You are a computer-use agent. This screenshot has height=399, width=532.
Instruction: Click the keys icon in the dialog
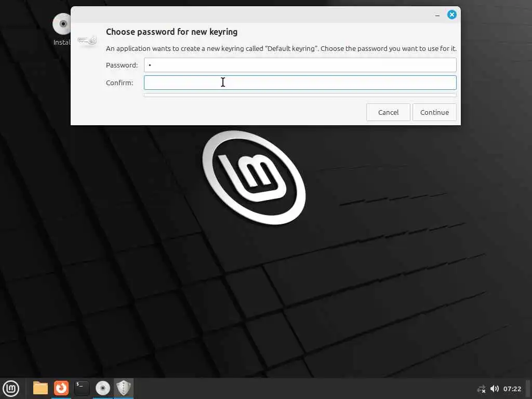pyautogui.click(x=87, y=41)
